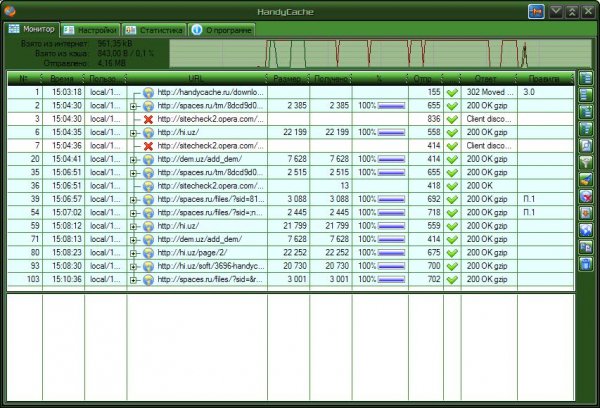Click globe icon in row 20 dem.uz/add_dem/
Image resolution: width=600 pixels, height=408 pixels.
pos(148,159)
